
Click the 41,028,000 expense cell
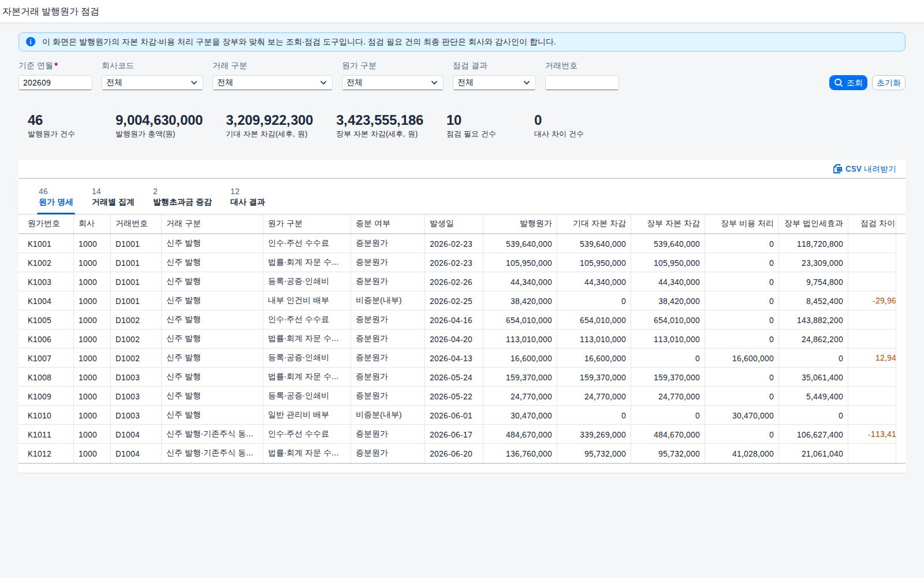pyautogui.click(x=742, y=454)
